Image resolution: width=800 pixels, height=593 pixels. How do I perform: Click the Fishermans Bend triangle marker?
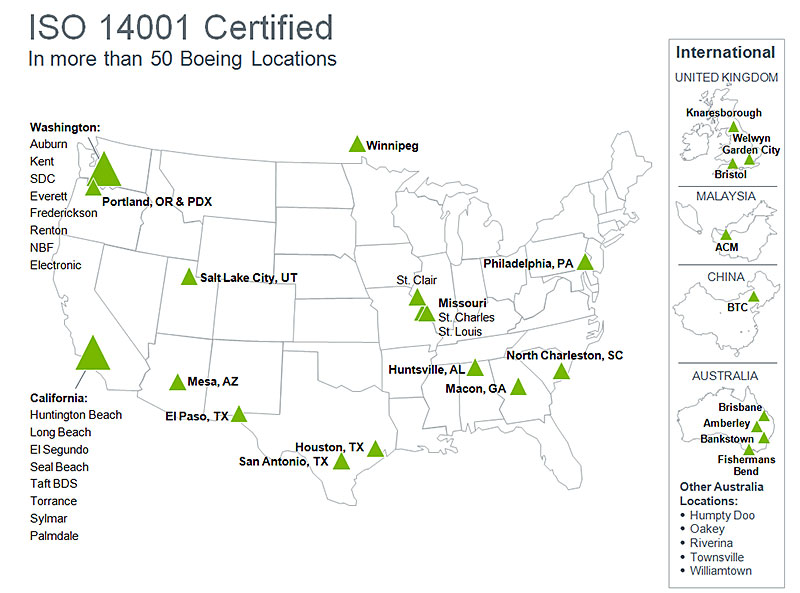click(x=748, y=450)
